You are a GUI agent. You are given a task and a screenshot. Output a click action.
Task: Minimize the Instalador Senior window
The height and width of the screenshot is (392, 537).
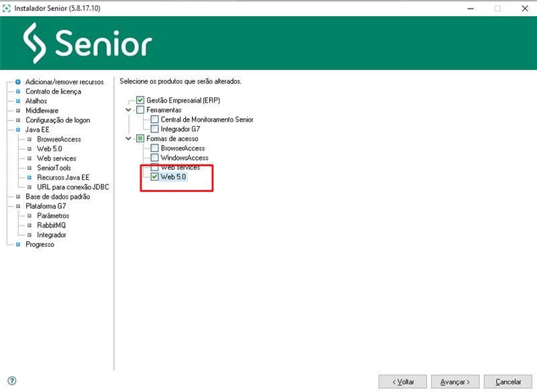(471, 9)
